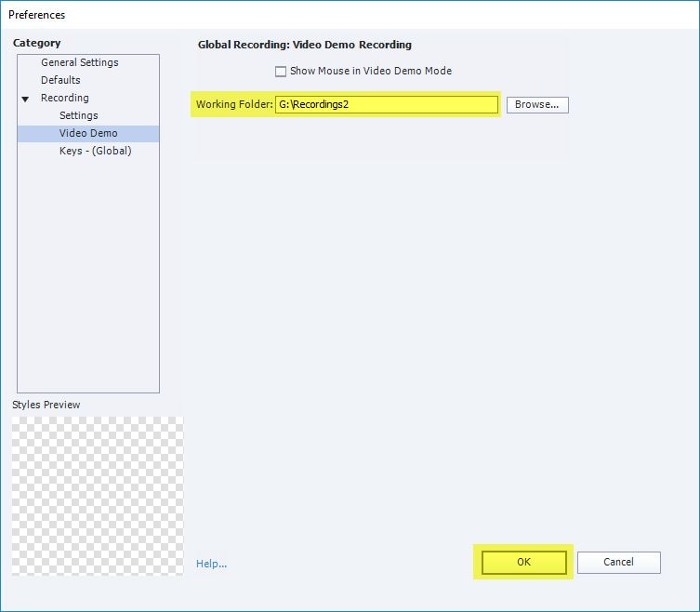This screenshot has width=700, height=612.
Task: Open General Settings category
Action: click(x=79, y=62)
